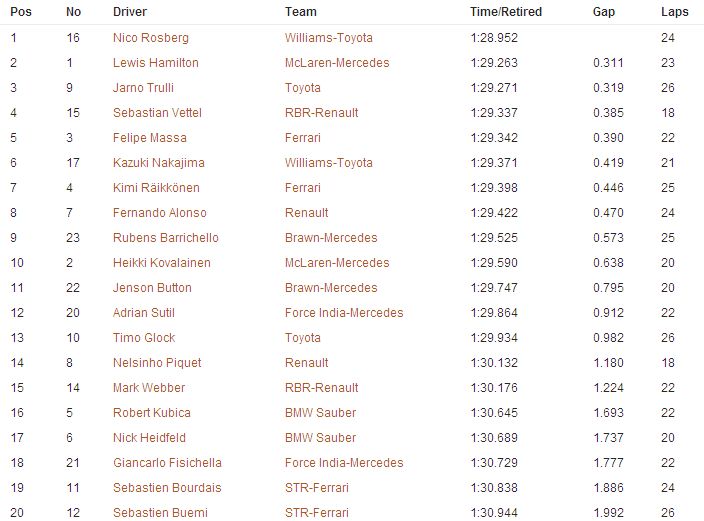Select BMW Sauber link for Kubica

click(x=321, y=413)
